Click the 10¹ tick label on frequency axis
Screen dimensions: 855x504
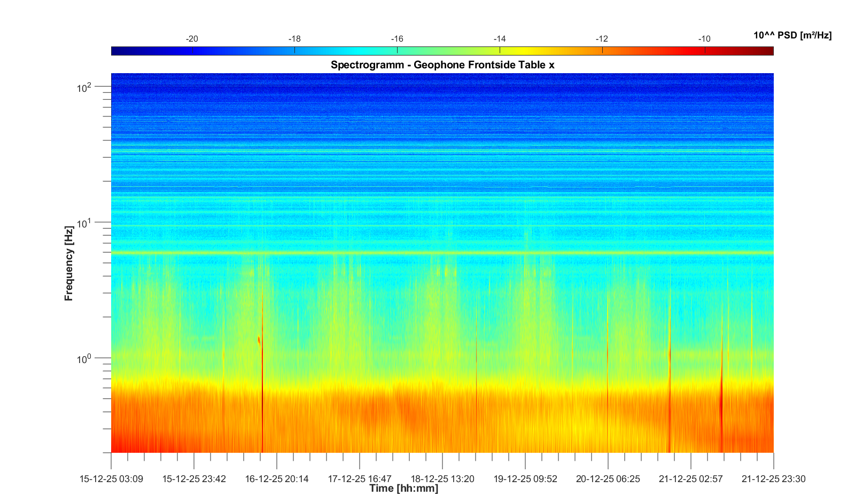click(84, 223)
